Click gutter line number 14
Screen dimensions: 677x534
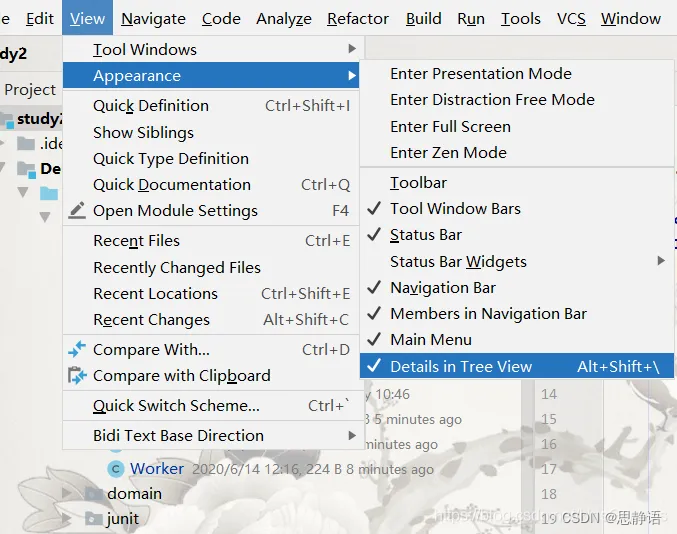pos(549,394)
